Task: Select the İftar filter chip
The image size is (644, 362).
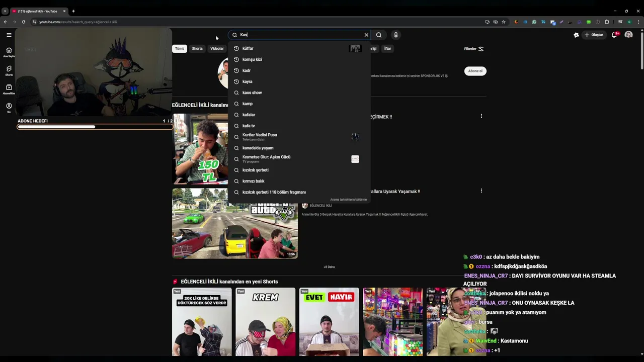Action: [387, 49]
